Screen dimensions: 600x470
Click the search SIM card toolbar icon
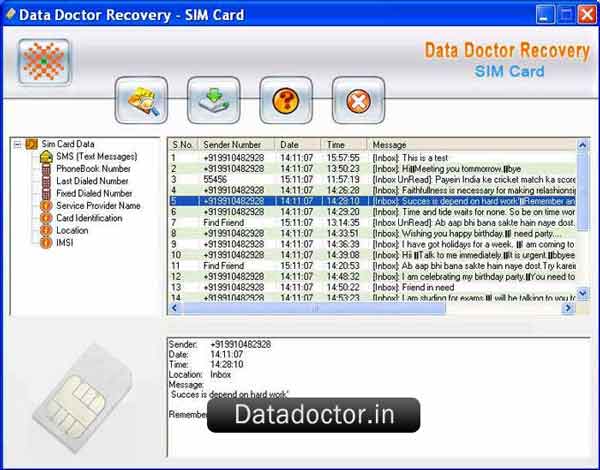point(141,100)
